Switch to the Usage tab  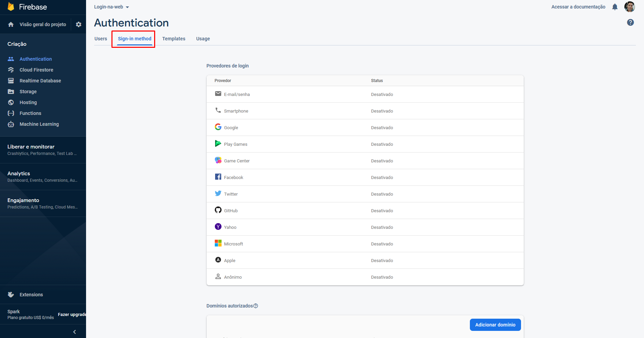tap(203, 39)
